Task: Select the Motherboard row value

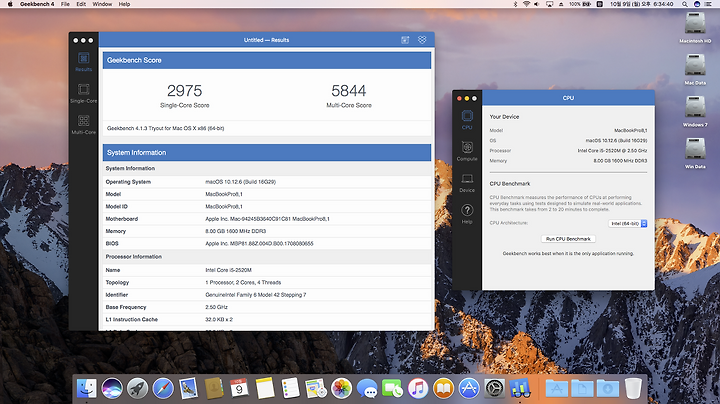Action: (x=267, y=219)
